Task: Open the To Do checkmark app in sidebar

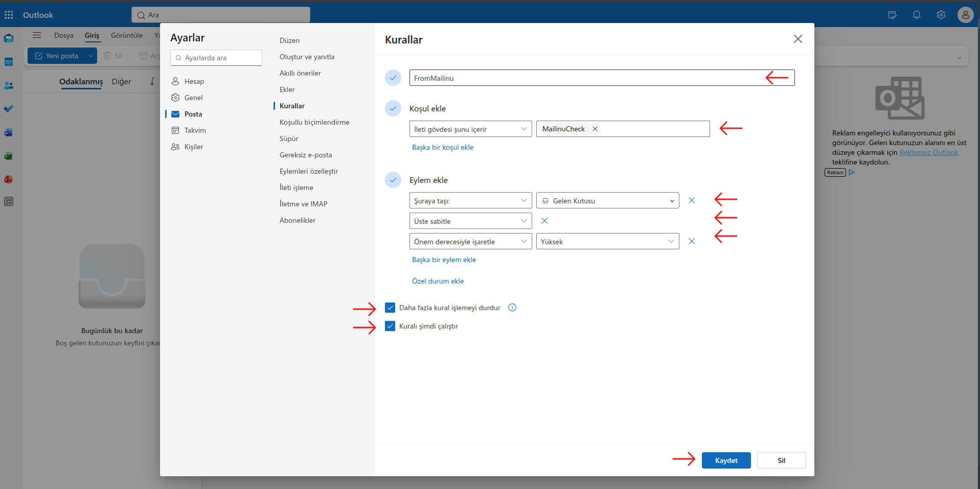Action: pos(9,108)
